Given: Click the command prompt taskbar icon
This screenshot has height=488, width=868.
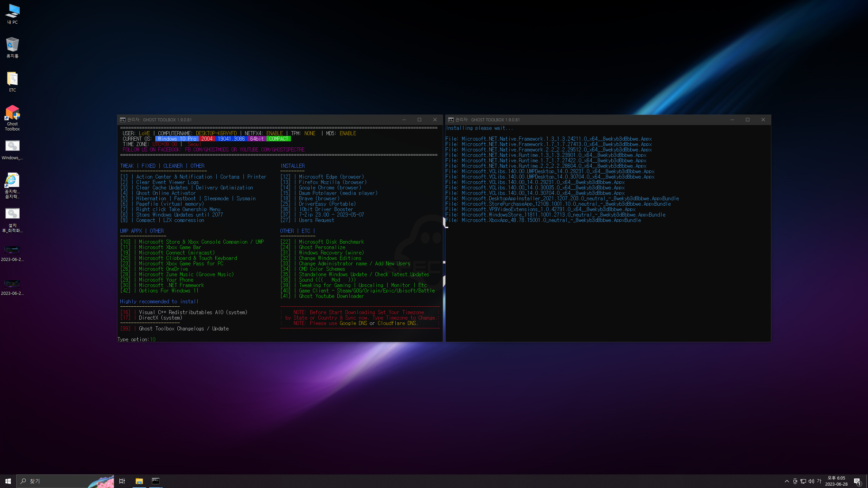Looking at the screenshot, I should [x=156, y=481].
